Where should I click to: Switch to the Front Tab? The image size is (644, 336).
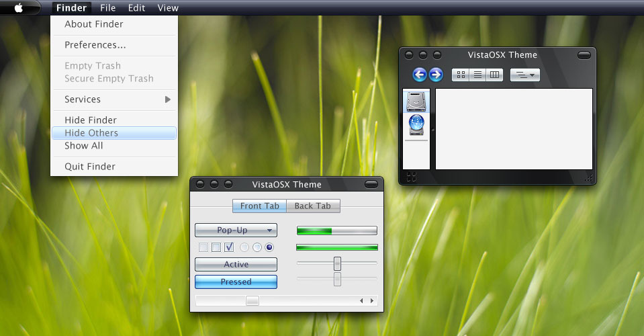[260, 206]
